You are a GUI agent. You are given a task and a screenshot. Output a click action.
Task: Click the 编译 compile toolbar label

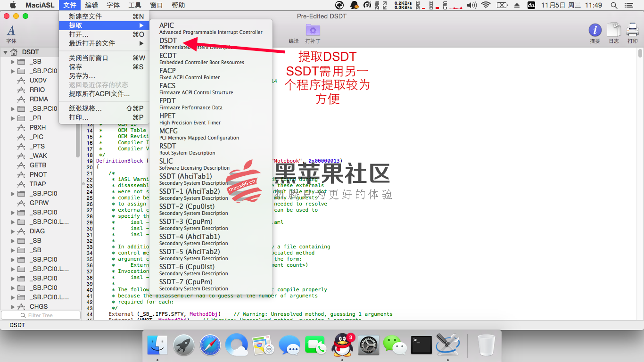click(294, 41)
